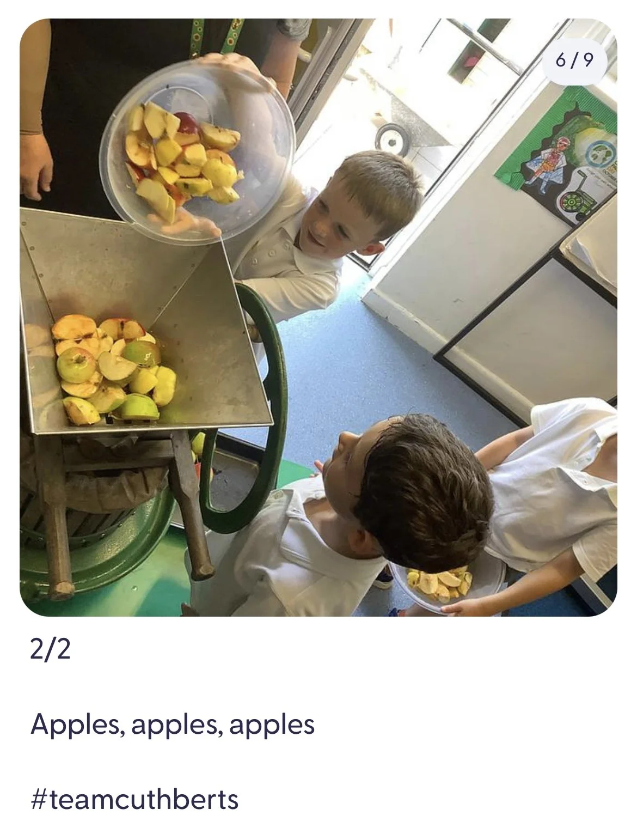Open the #teamcuthberts hashtag link
Viewport: 637px width, 840px height.
point(135,799)
